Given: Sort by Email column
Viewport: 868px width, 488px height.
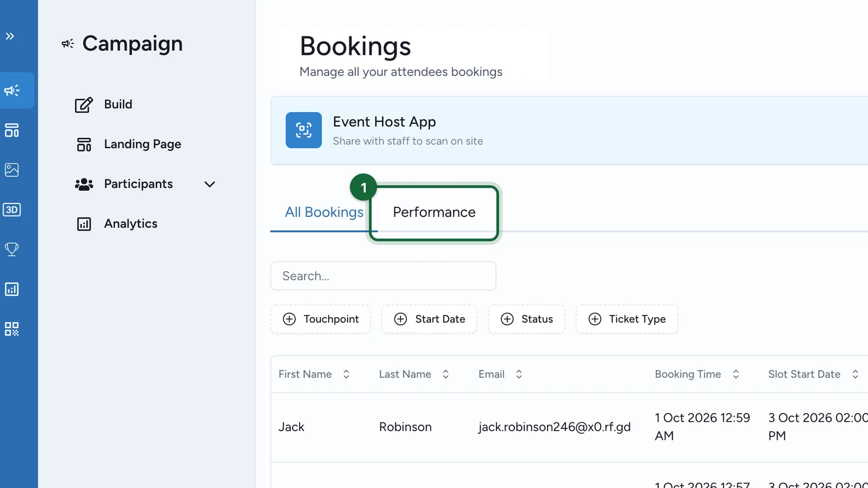Looking at the screenshot, I should pyautogui.click(x=500, y=374).
